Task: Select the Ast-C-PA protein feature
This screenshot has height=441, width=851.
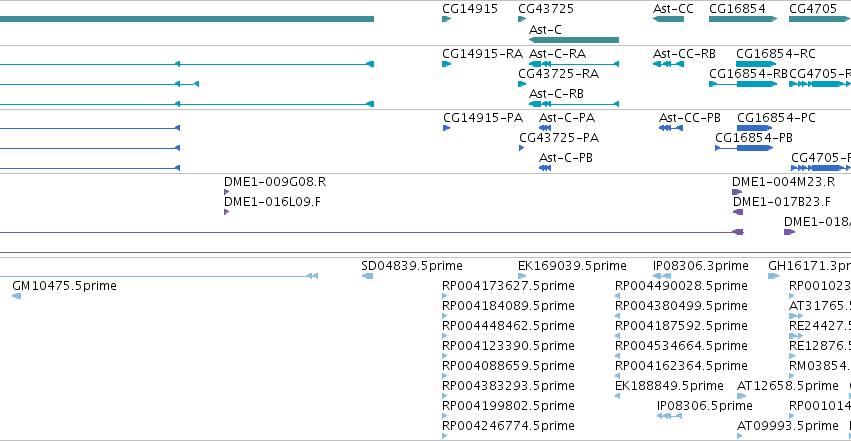Action: (x=545, y=128)
